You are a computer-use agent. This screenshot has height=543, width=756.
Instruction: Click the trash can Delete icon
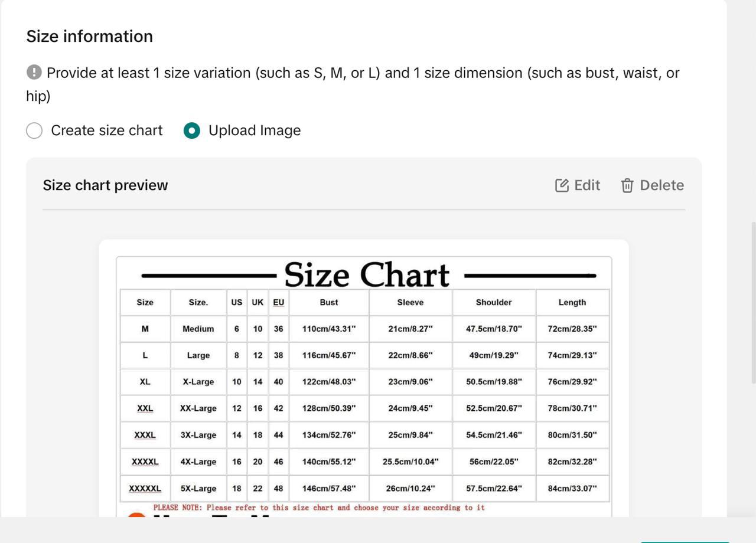point(627,185)
